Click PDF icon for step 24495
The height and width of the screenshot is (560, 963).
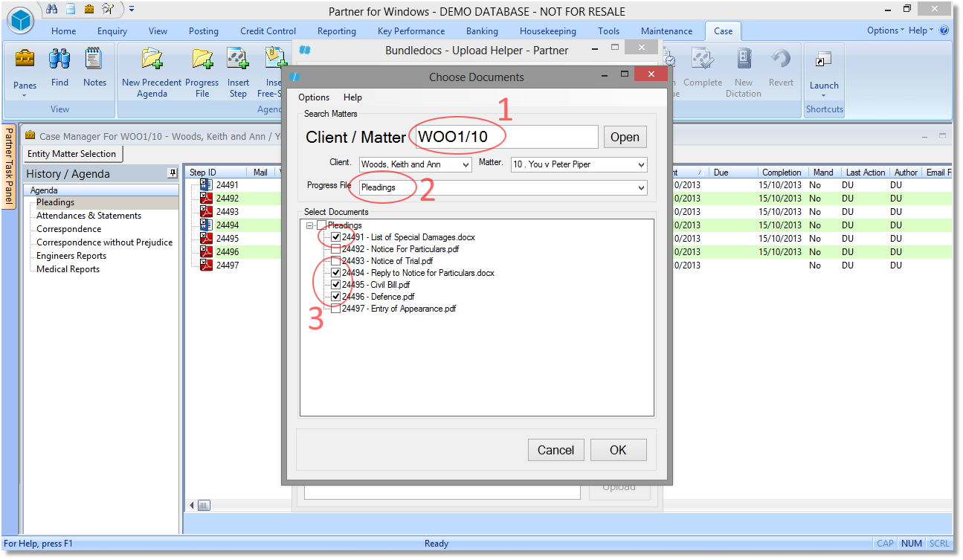207,238
